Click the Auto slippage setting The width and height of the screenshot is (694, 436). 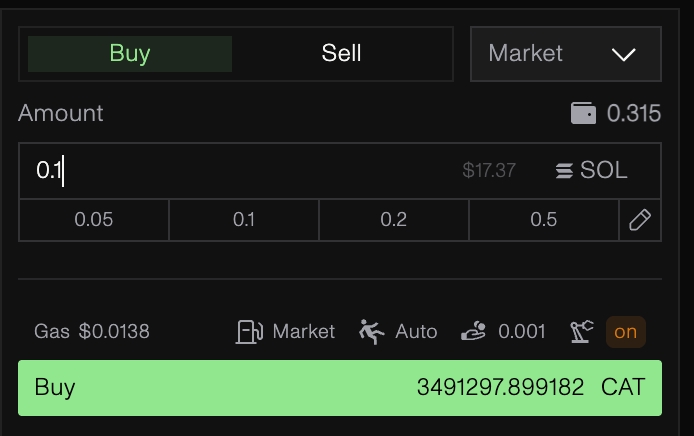point(416,331)
